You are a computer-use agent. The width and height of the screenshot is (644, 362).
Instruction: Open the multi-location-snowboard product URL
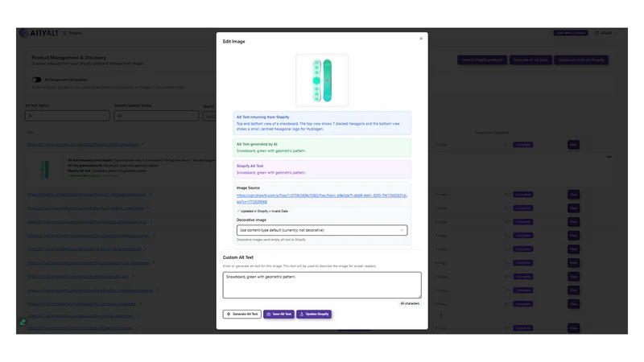[85, 208]
